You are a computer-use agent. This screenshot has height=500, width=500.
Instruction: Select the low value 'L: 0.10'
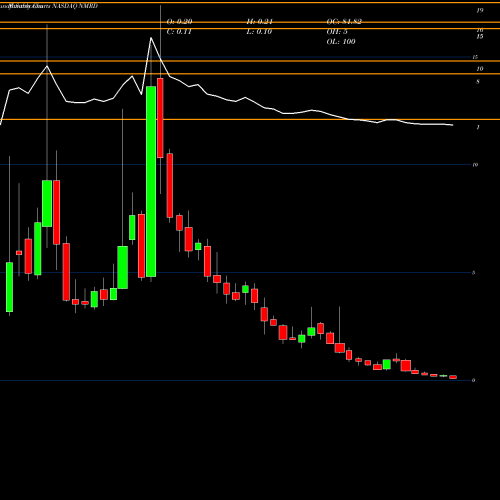259,32
